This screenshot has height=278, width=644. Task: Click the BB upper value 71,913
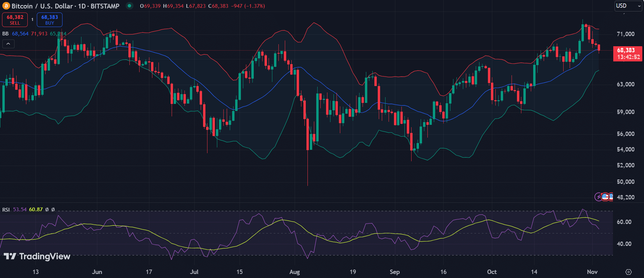pos(39,34)
